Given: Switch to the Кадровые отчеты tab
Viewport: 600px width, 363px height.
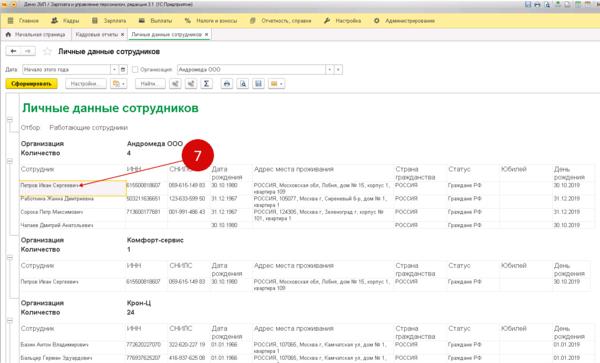Looking at the screenshot, I should click(x=96, y=34).
